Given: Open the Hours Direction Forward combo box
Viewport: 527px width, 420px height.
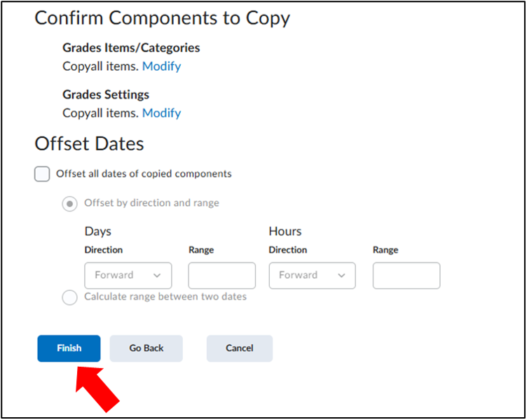Looking at the screenshot, I should click(x=313, y=276).
